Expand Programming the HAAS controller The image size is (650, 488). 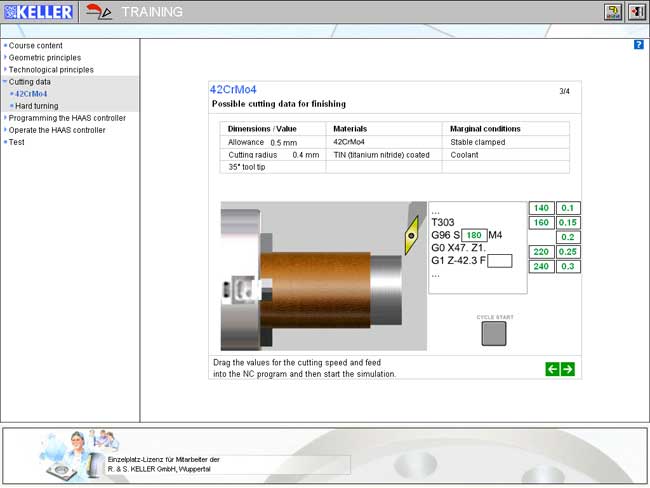(67, 118)
